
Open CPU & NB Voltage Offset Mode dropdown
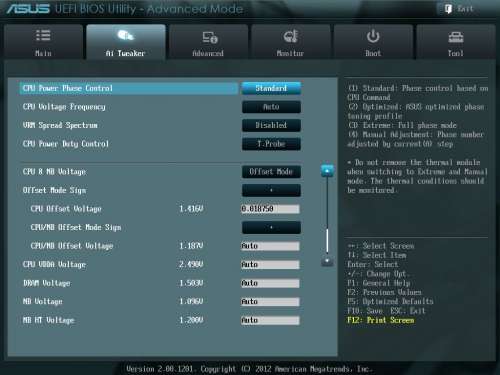pyautogui.click(x=271, y=172)
